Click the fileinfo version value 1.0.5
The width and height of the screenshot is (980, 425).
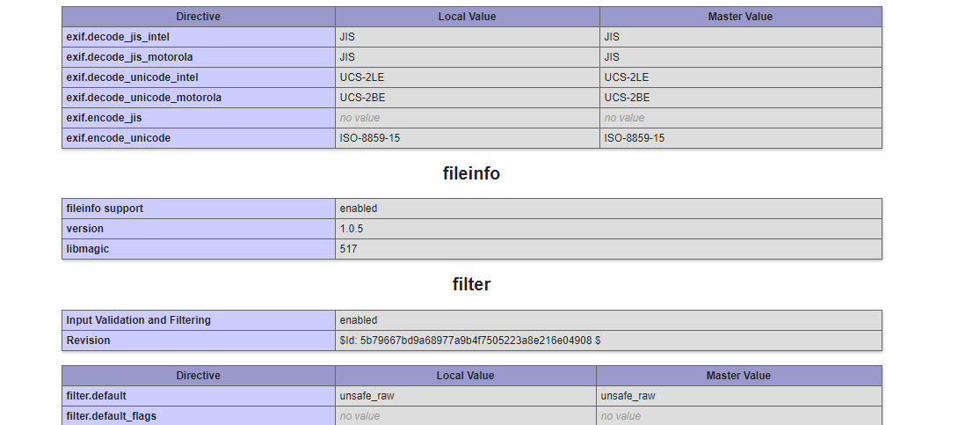tap(352, 229)
